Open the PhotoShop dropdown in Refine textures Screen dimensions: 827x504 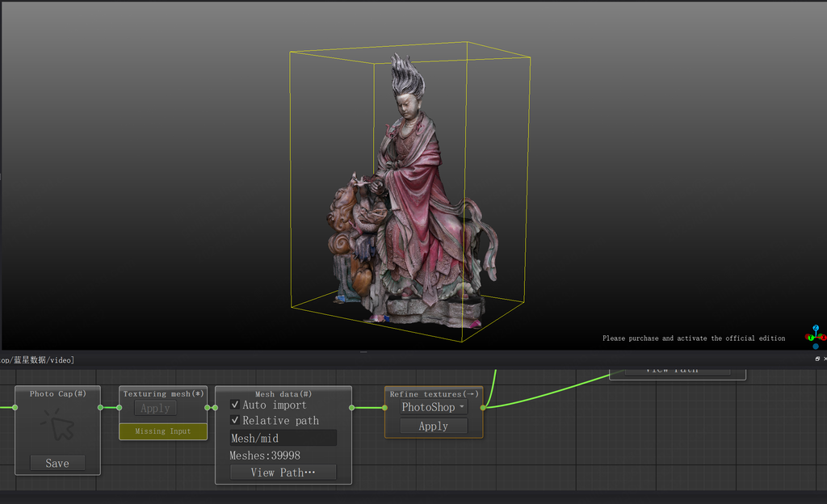(433, 408)
